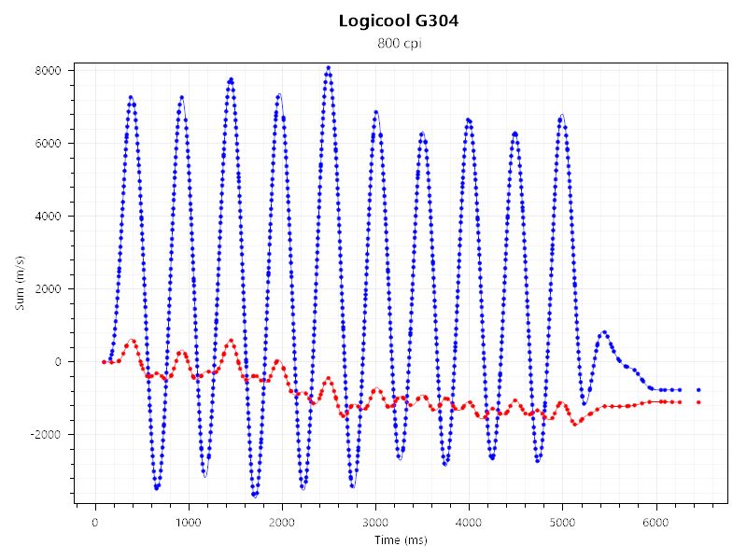Click x-axis tick label 3000

[375, 523]
